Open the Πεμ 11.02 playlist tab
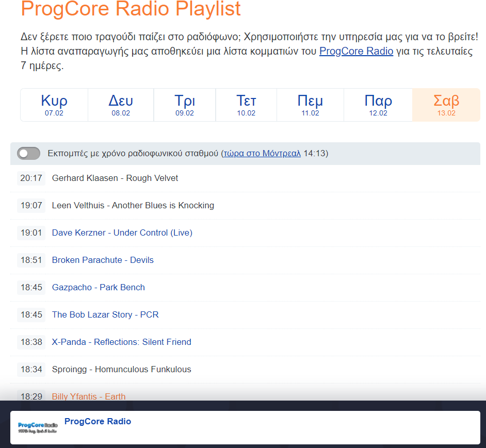 [310, 105]
